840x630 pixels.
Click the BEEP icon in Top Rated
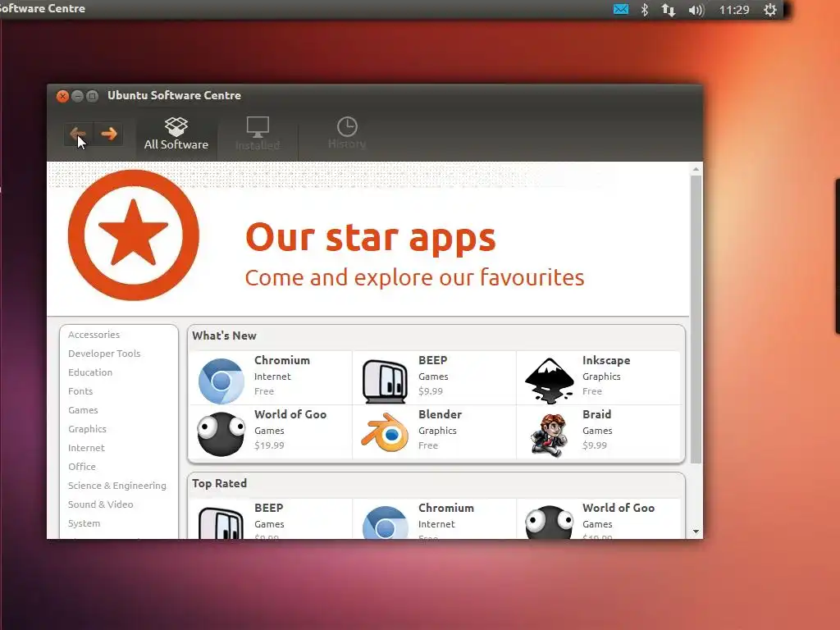221,523
